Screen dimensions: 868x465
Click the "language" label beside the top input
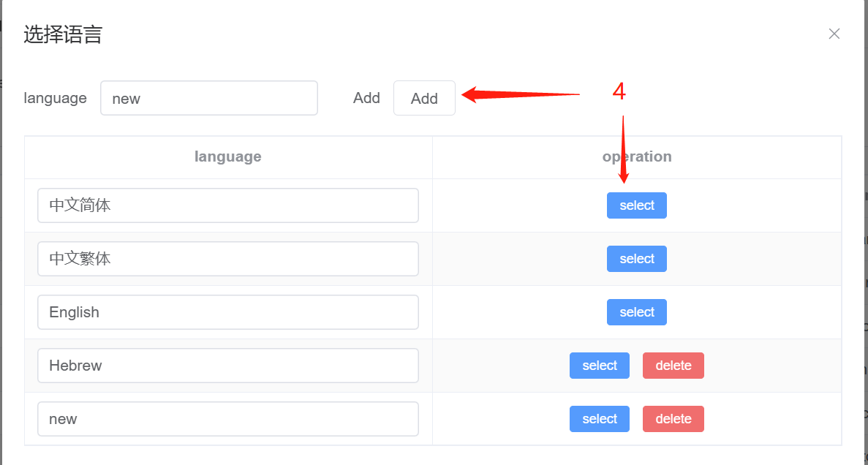pos(55,98)
